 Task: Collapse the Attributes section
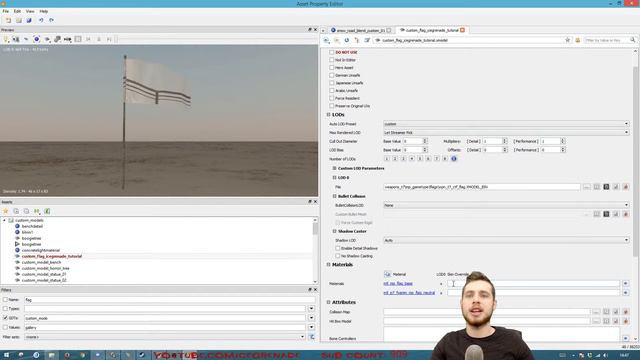tap(329, 302)
